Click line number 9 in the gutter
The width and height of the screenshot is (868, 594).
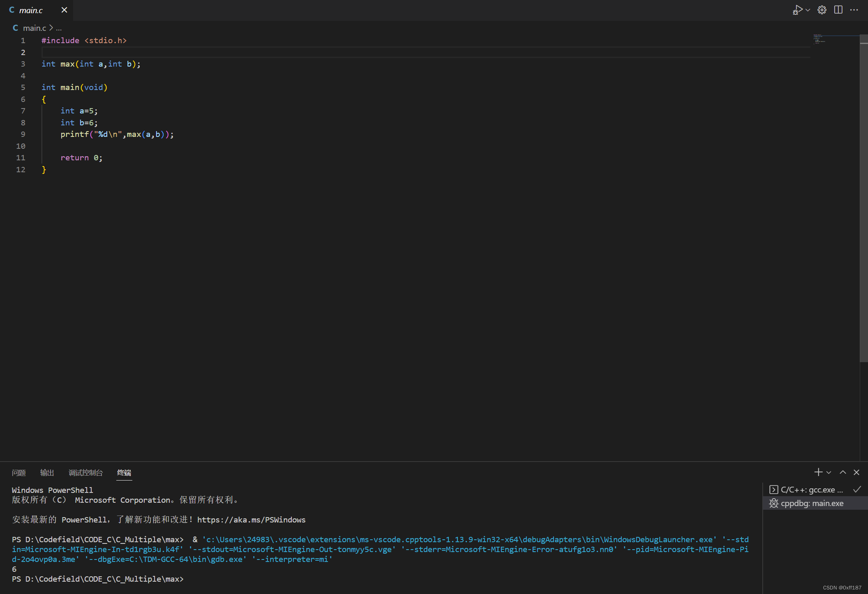tap(23, 134)
